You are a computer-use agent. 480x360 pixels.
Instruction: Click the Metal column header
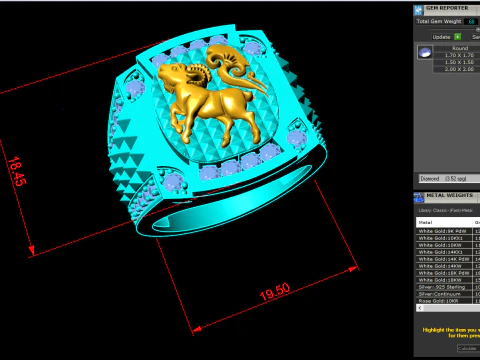[x=444, y=222]
